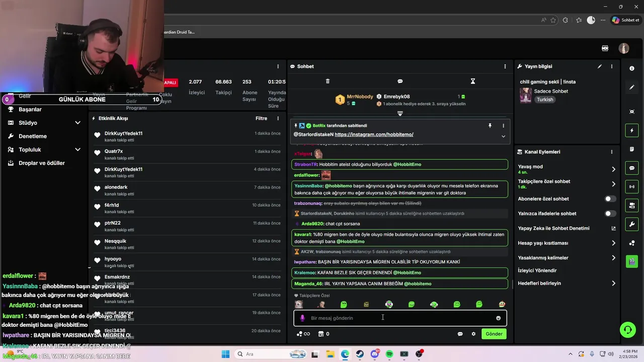644x362 pixels.
Task: Click the screen capture icon in right sidebar
Action: point(632,112)
